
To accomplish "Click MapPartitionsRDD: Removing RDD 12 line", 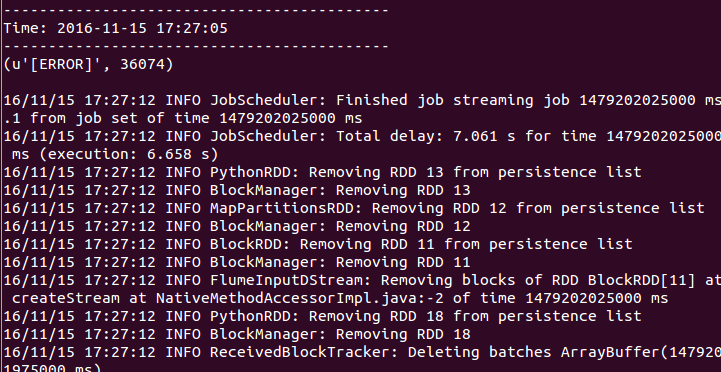I will pyautogui.click(x=354, y=208).
